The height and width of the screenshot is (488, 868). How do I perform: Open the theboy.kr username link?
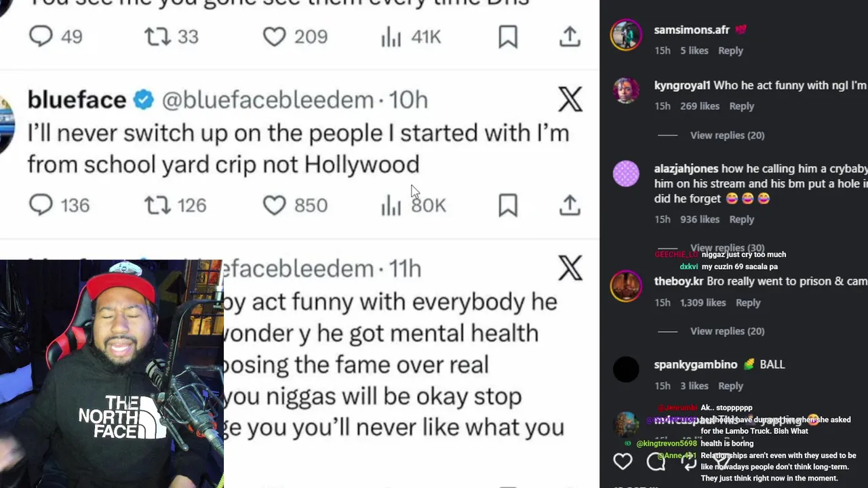(679, 281)
